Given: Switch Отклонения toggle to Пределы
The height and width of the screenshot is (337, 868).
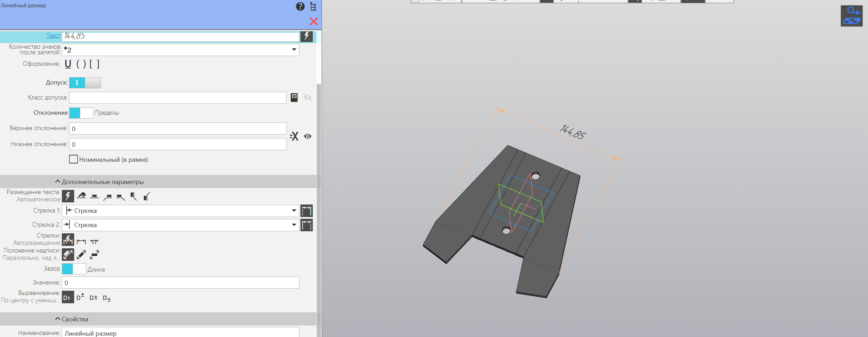Looking at the screenshot, I should tap(81, 113).
